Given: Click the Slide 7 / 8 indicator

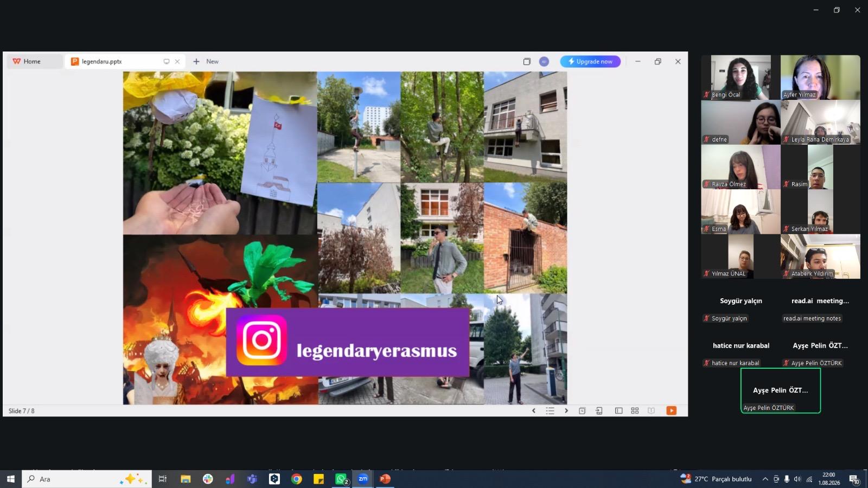Looking at the screenshot, I should (x=22, y=411).
